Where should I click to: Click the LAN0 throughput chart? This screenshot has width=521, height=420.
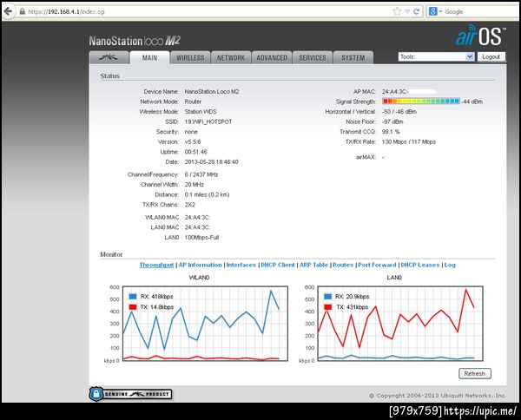pyautogui.click(x=400, y=324)
